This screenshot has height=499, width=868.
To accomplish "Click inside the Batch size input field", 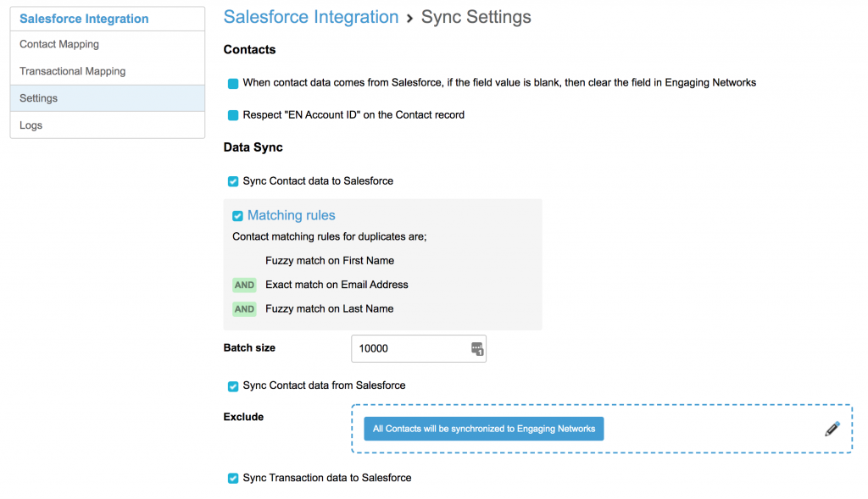I will pyautogui.click(x=407, y=348).
